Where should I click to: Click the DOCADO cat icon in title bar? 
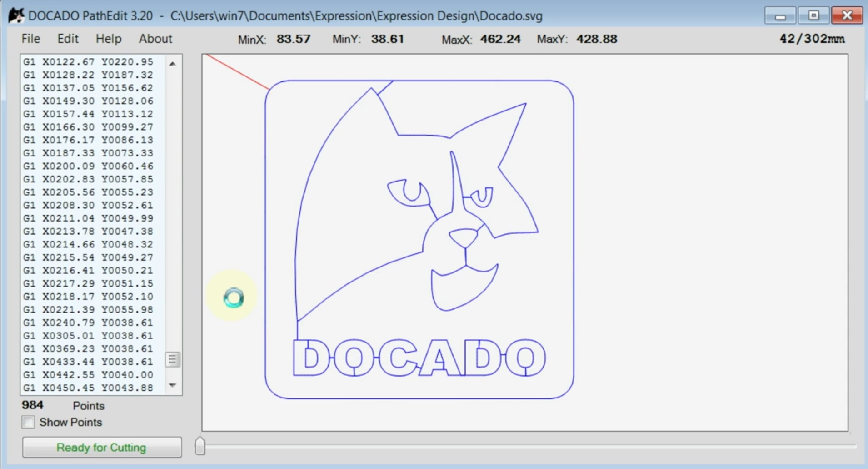tap(16, 15)
